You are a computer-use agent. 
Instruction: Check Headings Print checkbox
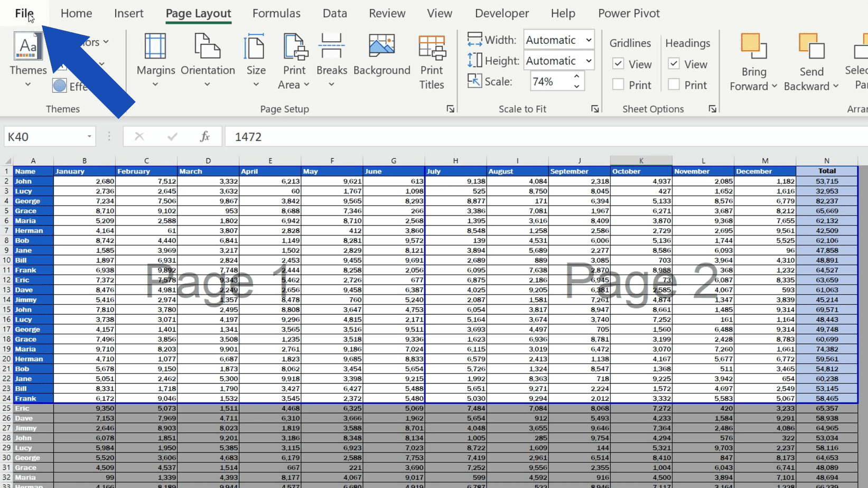674,85
